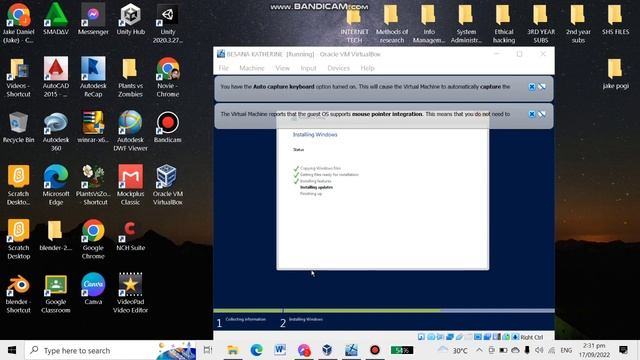The width and height of the screenshot is (640, 360).
Task: Open the View menu in VirtualBox
Action: 282,68
